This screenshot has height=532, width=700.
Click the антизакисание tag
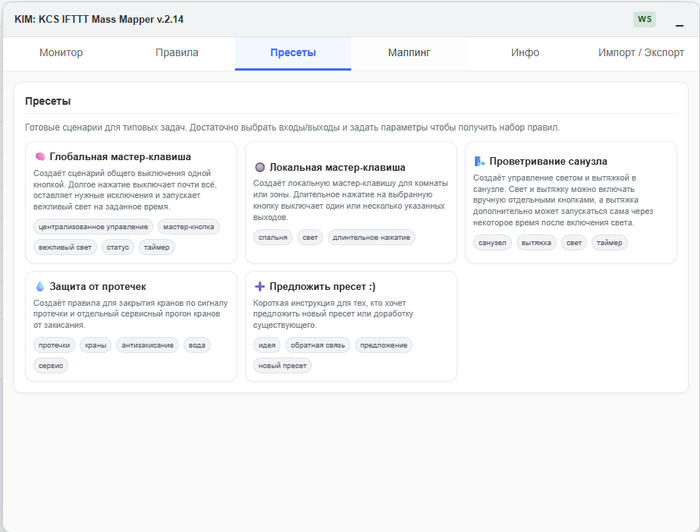click(147, 345)
